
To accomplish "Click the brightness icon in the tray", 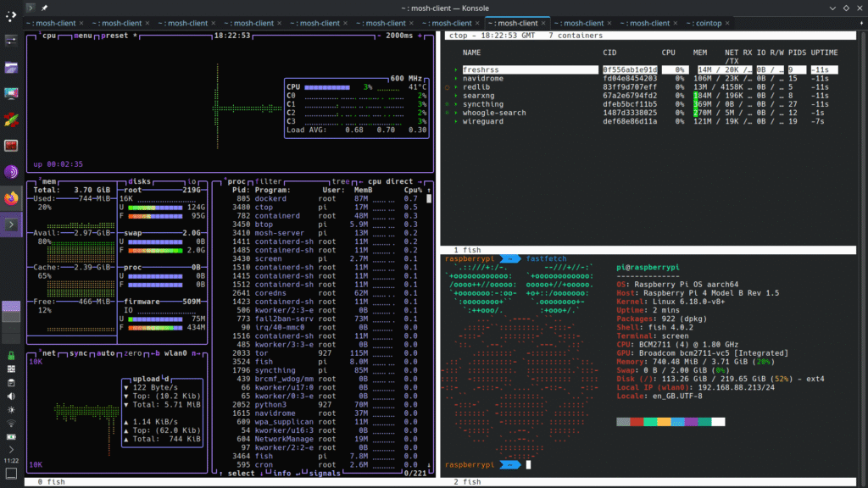I will click(11, 409).
